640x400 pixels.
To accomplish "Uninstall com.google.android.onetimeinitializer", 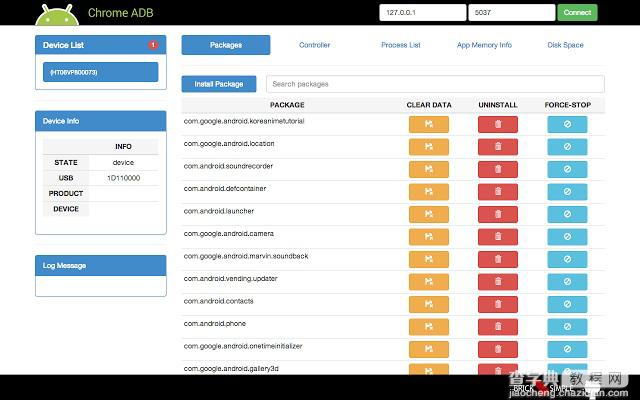I will 498,349.
